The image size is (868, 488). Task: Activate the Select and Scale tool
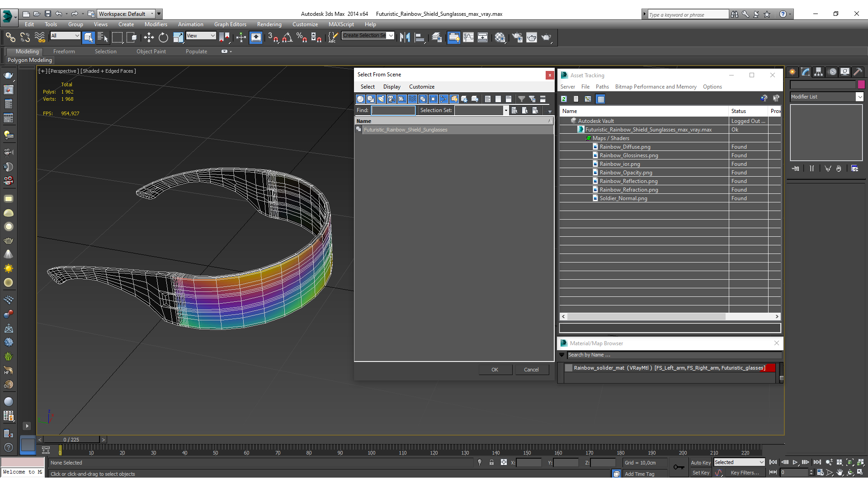click(178, 38)
